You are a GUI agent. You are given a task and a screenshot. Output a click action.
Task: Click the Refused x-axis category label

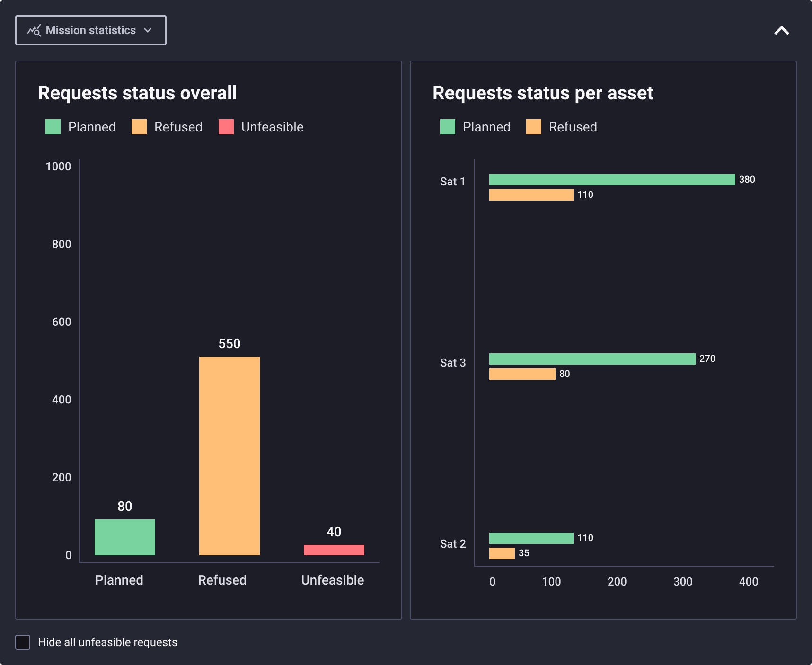click(x=222, y=580)
